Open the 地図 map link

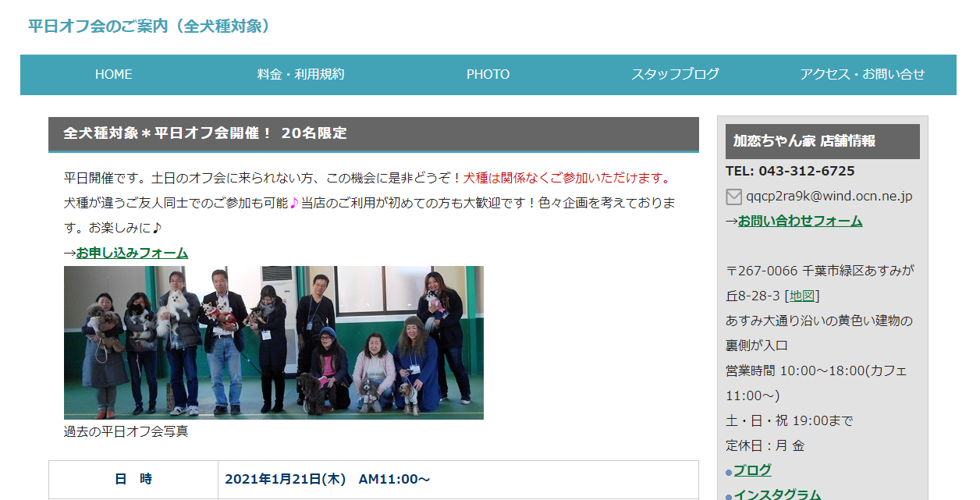coord(802,296)
